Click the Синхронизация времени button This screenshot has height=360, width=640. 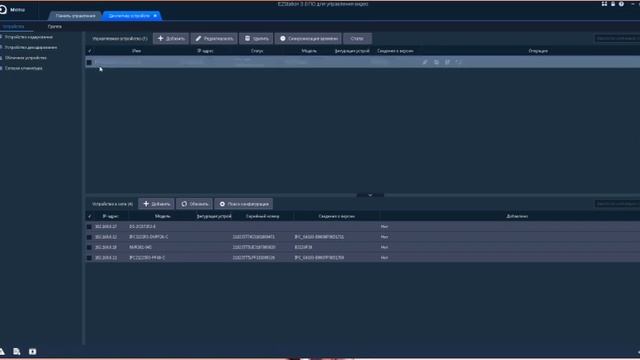click(x=308, y=38)
